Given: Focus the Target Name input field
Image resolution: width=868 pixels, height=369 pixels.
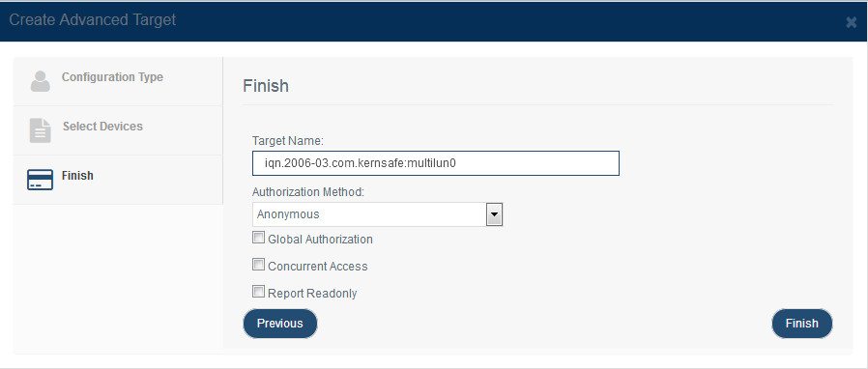Looking at the screenshot, I should pos(436,163).
